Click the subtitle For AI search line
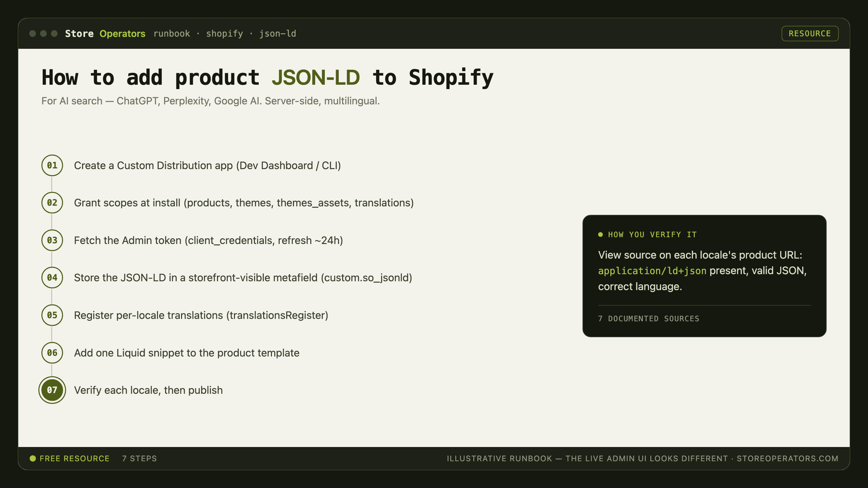Screen dimensions: 868x488 (211, 101)
